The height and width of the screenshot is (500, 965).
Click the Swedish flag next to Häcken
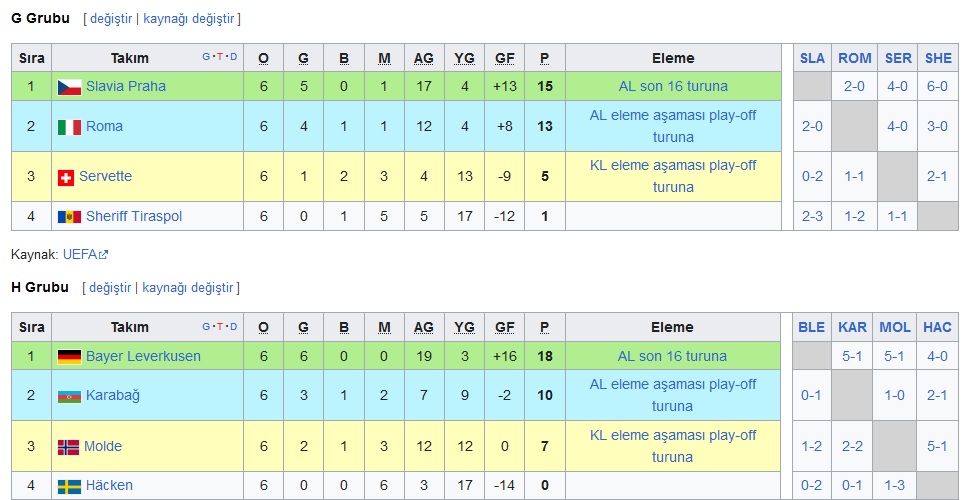click(x=70, y=486)
